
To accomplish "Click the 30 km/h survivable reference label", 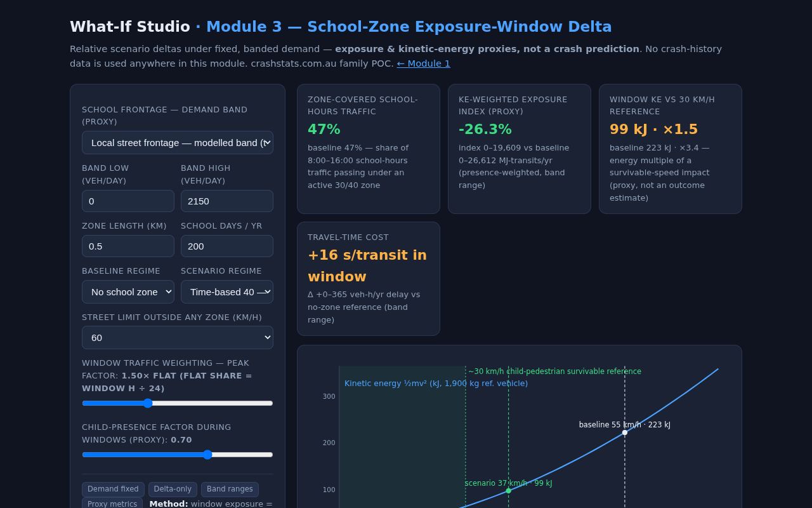I will pyautogui.click(x=554, y=371).
